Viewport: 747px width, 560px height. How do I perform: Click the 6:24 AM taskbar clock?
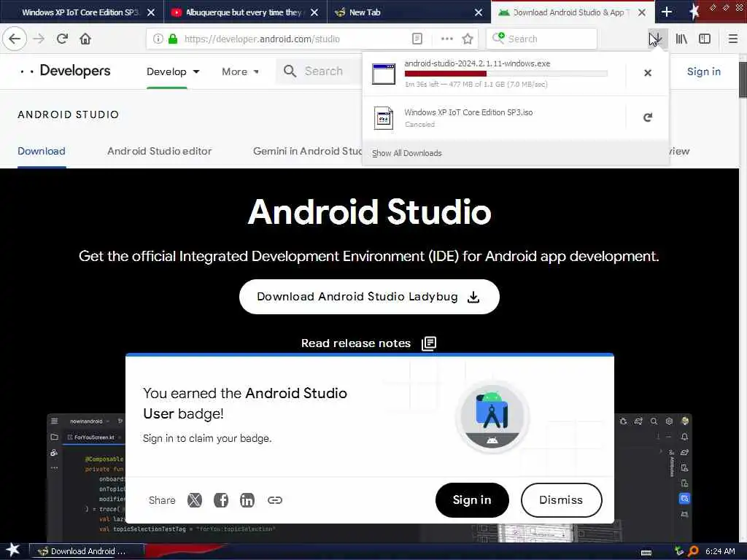[720, 551]
